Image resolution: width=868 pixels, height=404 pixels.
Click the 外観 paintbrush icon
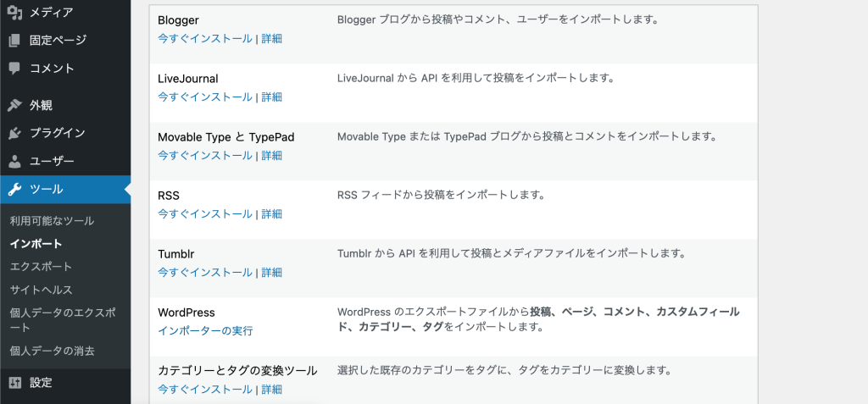15,105
